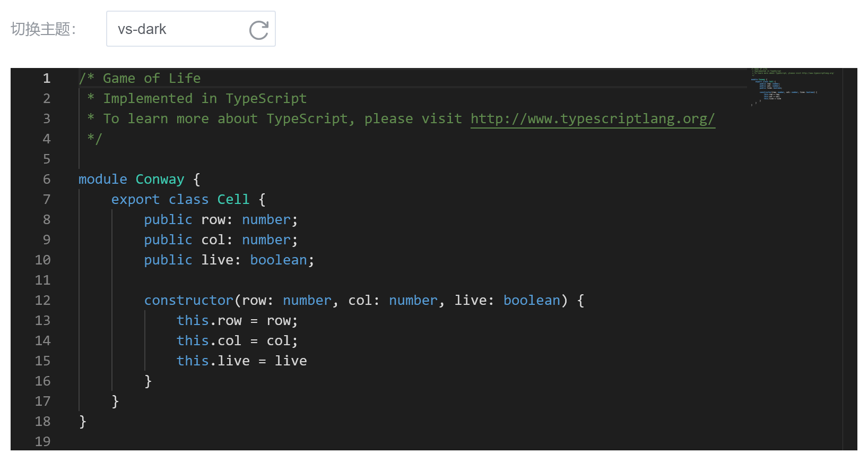Click the 'export' keyword on line 7
Screen dimensions: 868x461
tap(135, 200)
